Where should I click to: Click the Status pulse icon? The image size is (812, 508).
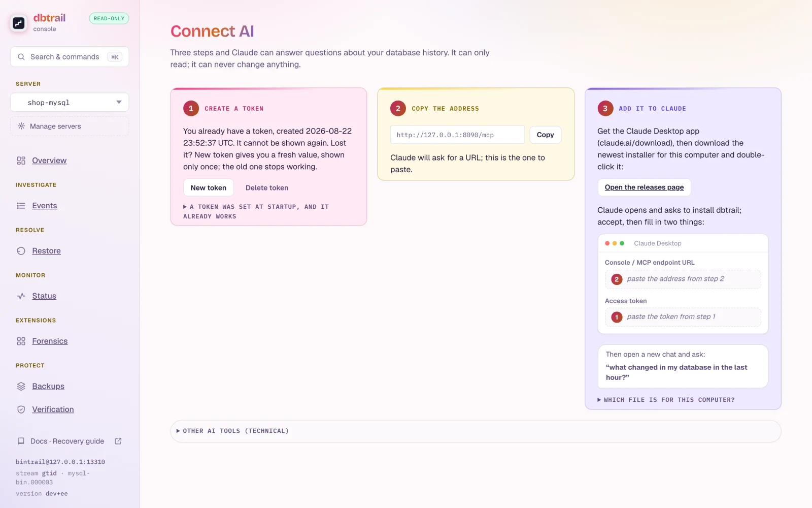coord(21,296)
